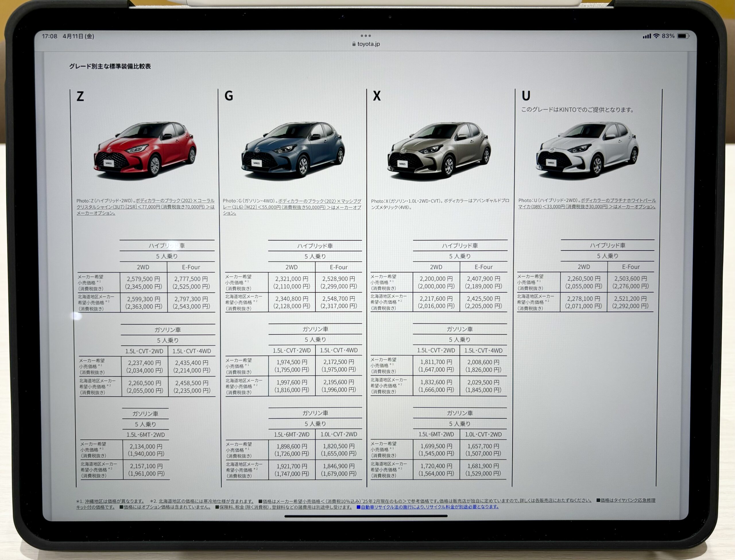Tap the X gasoline 1.0L CVT 2WD column header
The image size is (735, 560).
tap(483, 434)
